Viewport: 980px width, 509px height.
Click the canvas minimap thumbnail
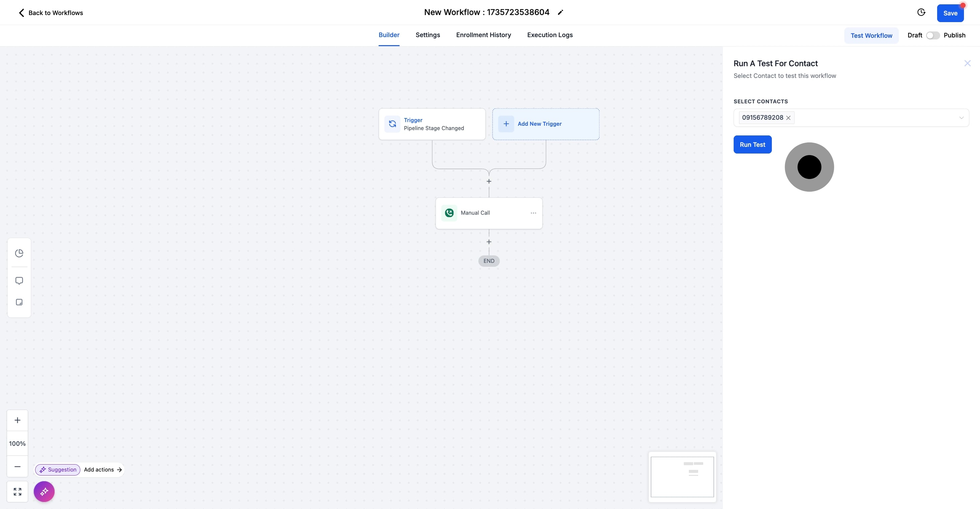(682, 477)
